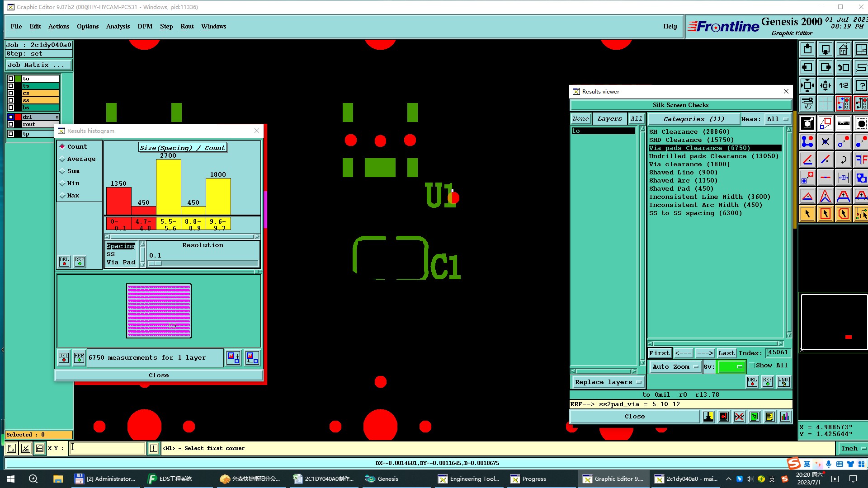This screenshot has height=488, width=868.
Task: Open the Meas All dropdown
Action: pos(777,119)
